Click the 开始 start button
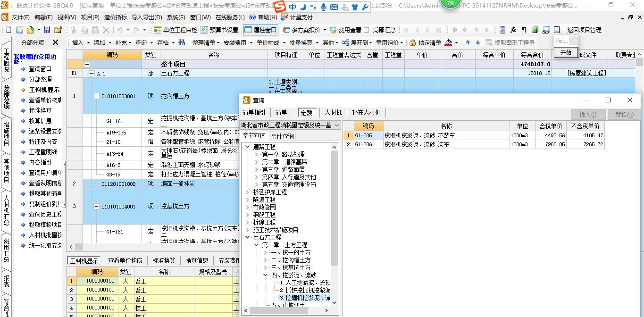 coord(566,52)
